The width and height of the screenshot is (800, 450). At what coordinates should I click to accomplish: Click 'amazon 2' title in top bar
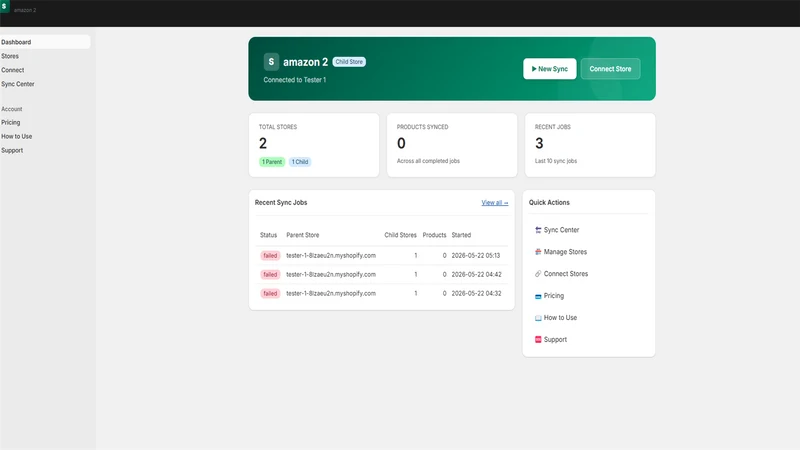pyautogui.click(x=25, y=10)
